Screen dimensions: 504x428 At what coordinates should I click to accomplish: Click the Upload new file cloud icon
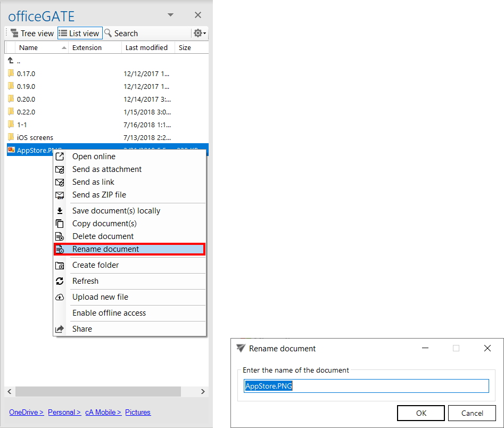pyautogui.click(x=60, y=297)
